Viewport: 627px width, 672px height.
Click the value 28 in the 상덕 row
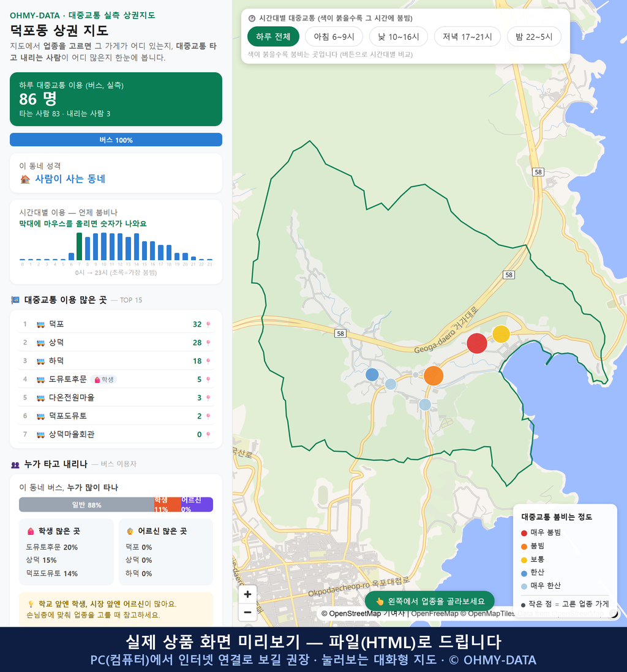pyautogui.click(x=197, y=343)
